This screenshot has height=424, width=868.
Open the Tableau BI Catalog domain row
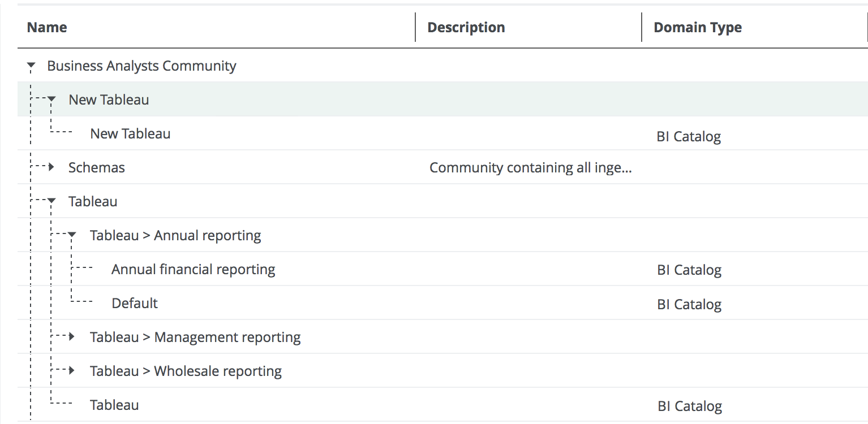click(114, 405)
